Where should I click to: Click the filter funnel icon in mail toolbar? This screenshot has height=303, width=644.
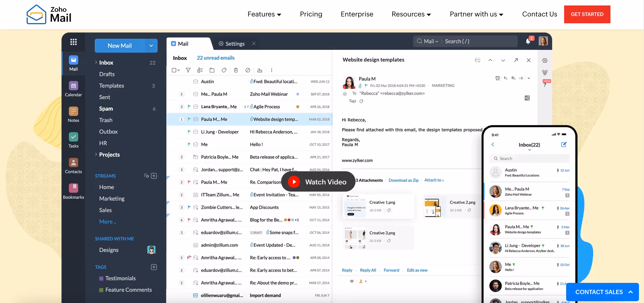(188, 70)
